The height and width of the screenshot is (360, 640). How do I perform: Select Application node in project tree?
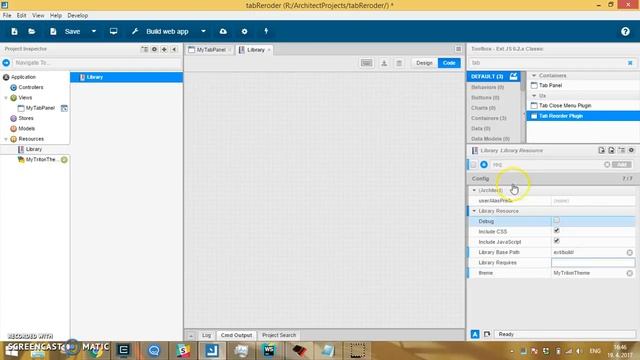(23, 77)
